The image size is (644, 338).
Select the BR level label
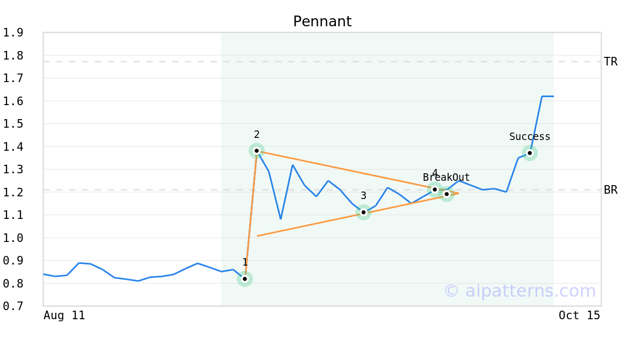pos(610,190)
